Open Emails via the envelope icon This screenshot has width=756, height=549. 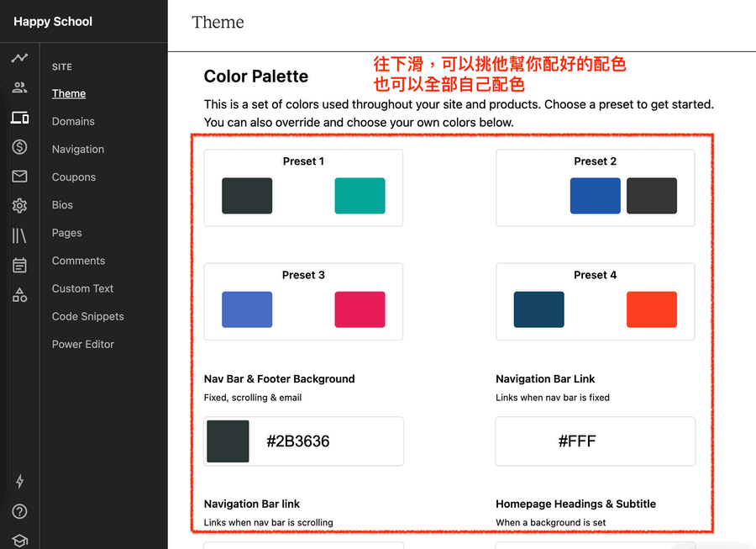(19, 177)
